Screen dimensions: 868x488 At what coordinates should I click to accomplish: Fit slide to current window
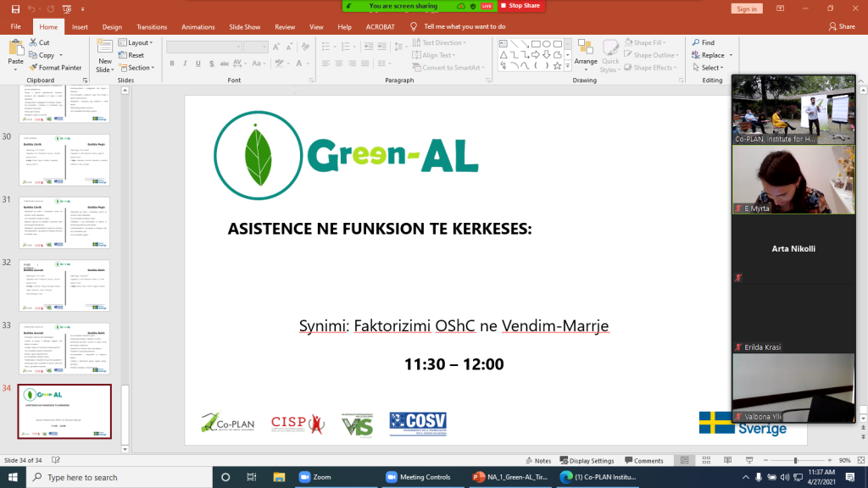[861, 460]
